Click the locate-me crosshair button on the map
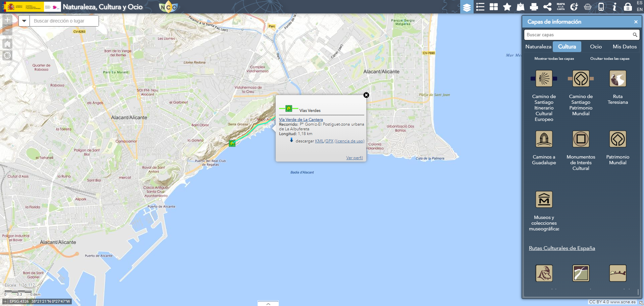The width and height of the screenshot is (644, 306). click(7, 55)
